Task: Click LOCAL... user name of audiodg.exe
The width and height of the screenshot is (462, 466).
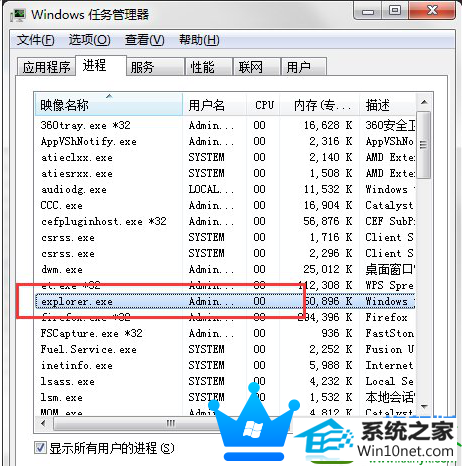Action: point(211,189)
